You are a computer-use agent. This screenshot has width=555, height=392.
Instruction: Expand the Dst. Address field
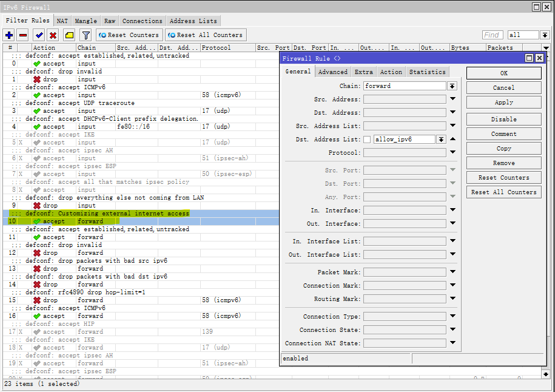[x=452, y=112]
